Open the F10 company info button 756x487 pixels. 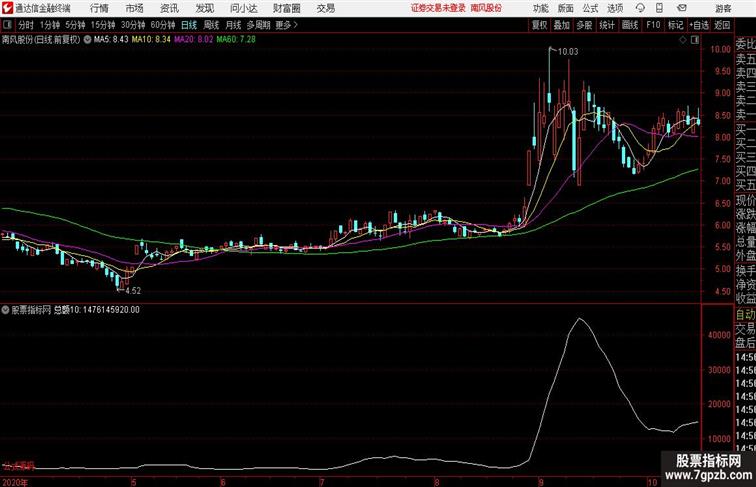point(653,25)
